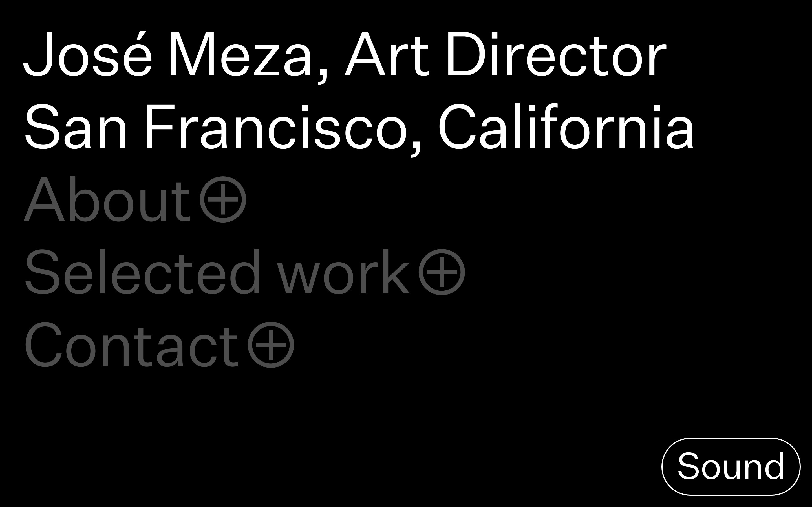Viewport: 812px width, 507px height.
Task: Click the word "San" in the location line
Action: (x=76, y=127)
